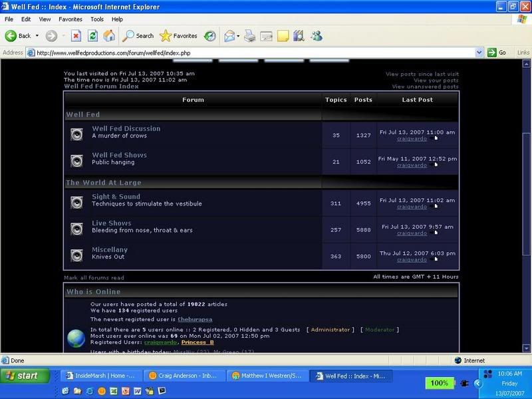Click the vertical scrollbar thumb

[526, 194]
